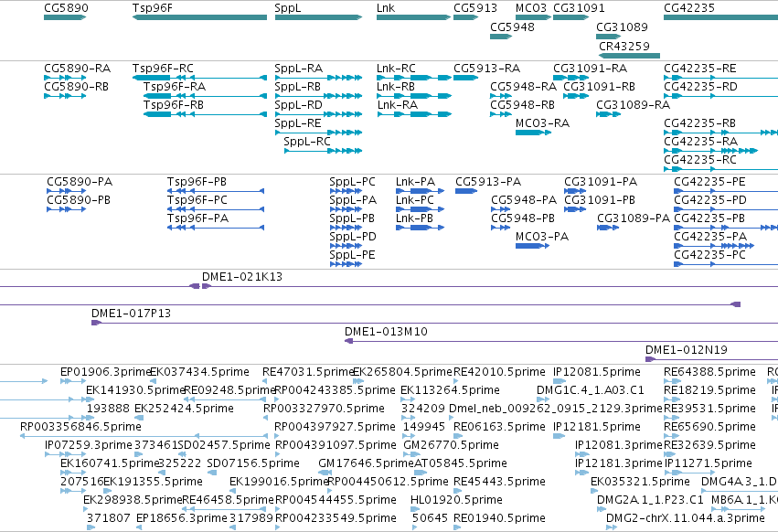Screen dimensions: 778x532
Task: Select the DMG2-chrX.11.044.a.3prime label
Action: coord(686,518)
